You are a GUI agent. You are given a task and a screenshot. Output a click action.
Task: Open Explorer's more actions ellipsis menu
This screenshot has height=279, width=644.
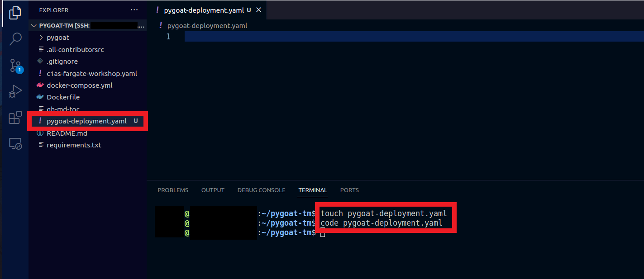tap(134, 9)
